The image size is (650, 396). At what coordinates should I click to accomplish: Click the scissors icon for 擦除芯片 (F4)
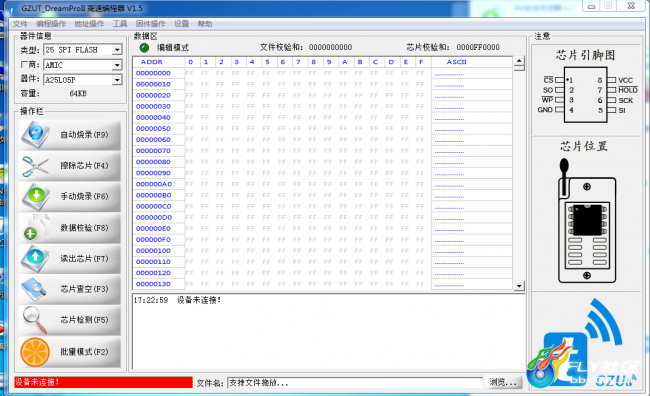pos(35,166)
